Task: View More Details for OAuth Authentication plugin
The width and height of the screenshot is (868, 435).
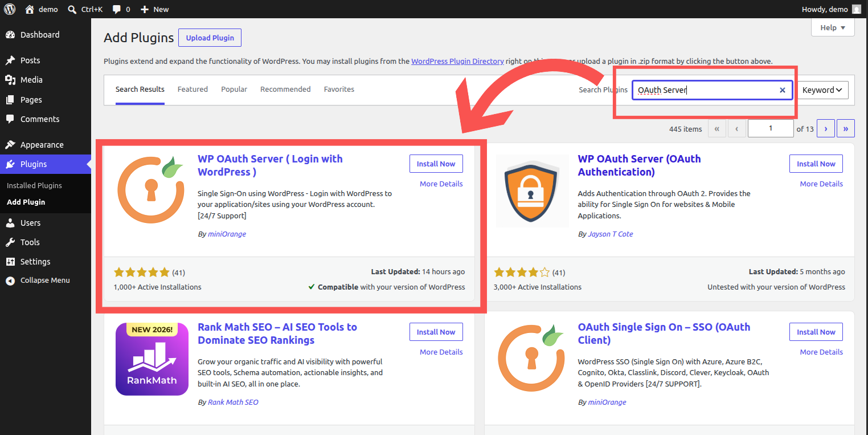Action: tap(821, 184)
